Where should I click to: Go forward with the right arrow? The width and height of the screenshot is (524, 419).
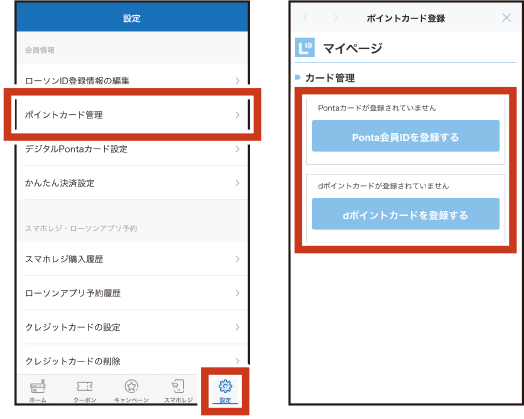(x=336, y=18)
